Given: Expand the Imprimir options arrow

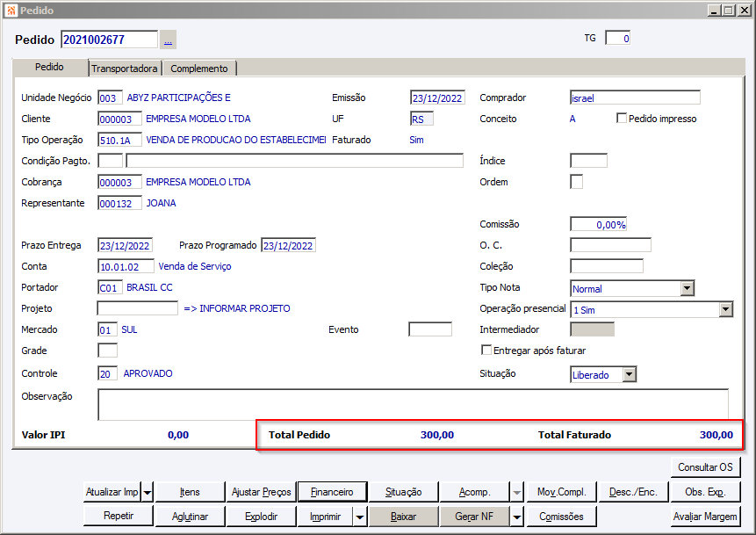Looking at the screenshot, I should 360,517.
